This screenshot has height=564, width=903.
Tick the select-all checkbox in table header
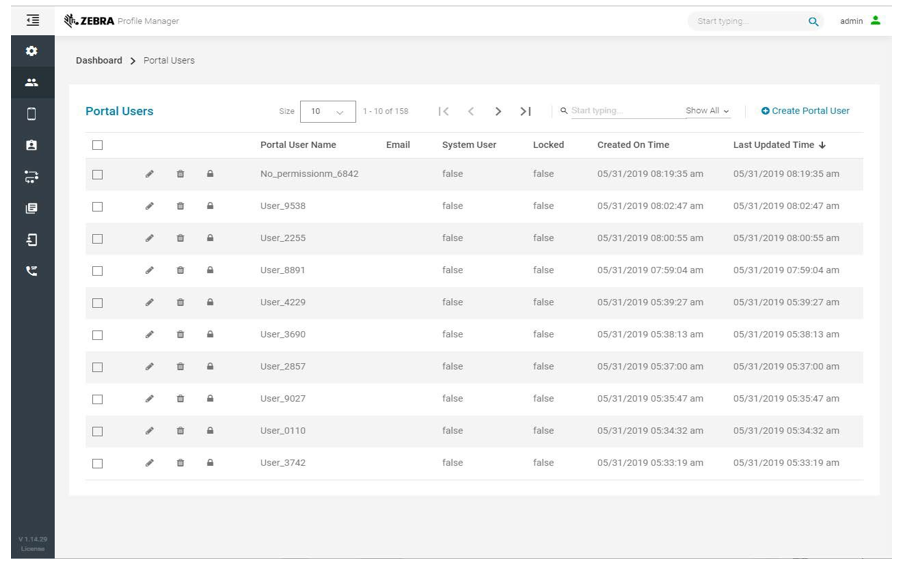point(97,145)
